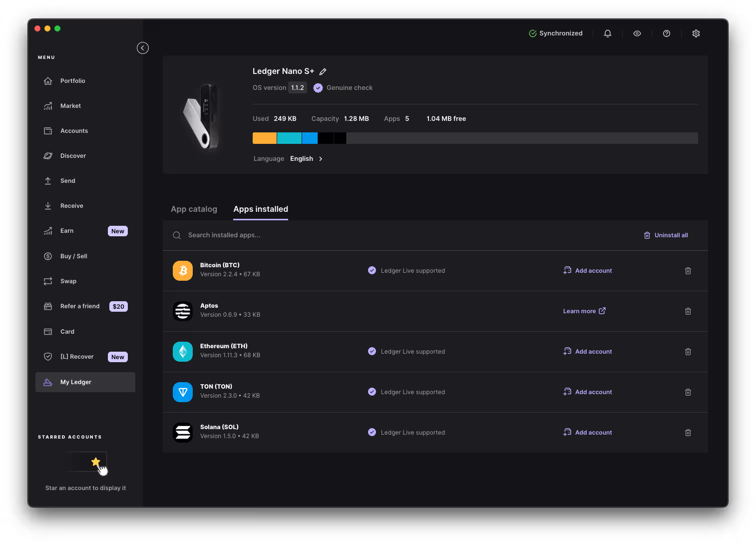Uninstall TON app trash icon
This screenshot has height=544, width=756.
point(688,392)
